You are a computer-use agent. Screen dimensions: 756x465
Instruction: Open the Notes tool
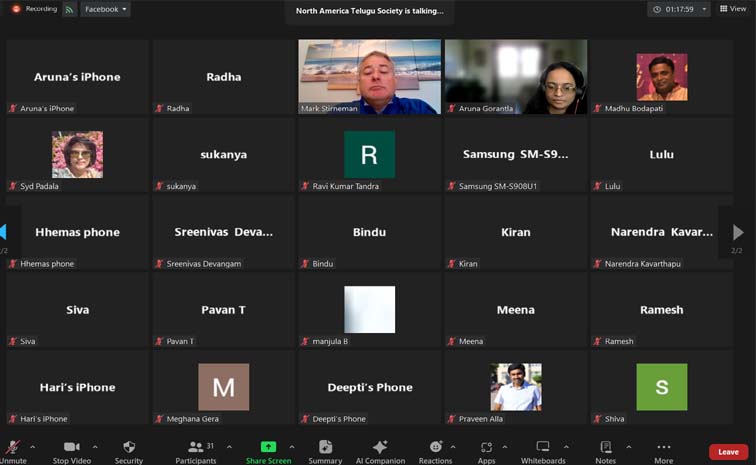point(606,452)
